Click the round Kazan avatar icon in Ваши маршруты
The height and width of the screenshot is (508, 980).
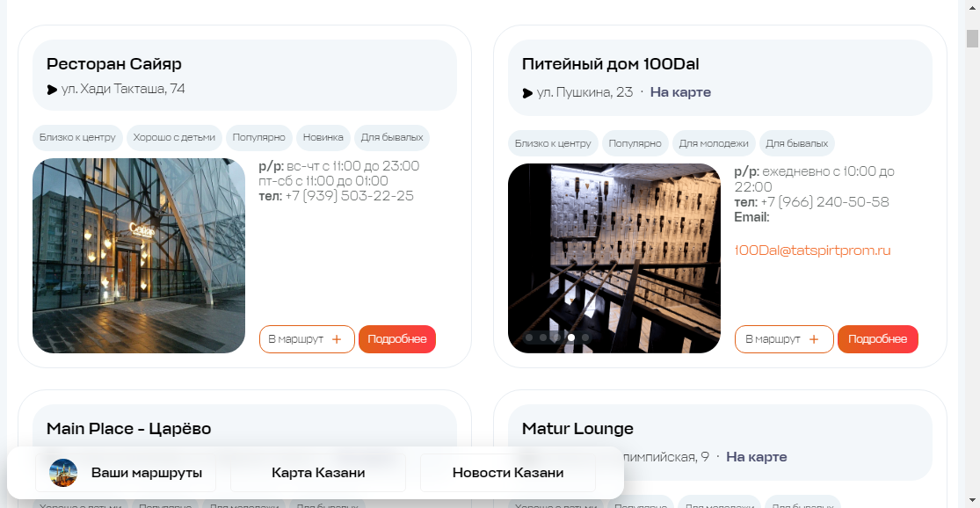click(x=63, y=473)
